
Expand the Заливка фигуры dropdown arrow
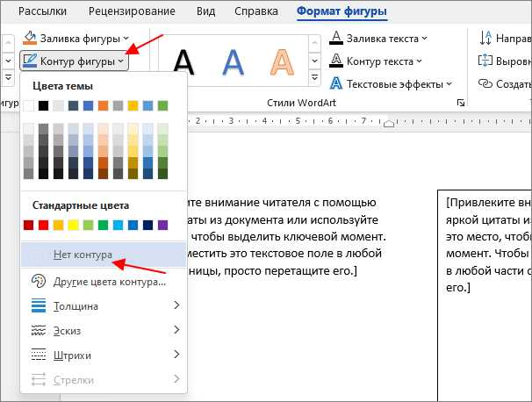coord(126,39)
